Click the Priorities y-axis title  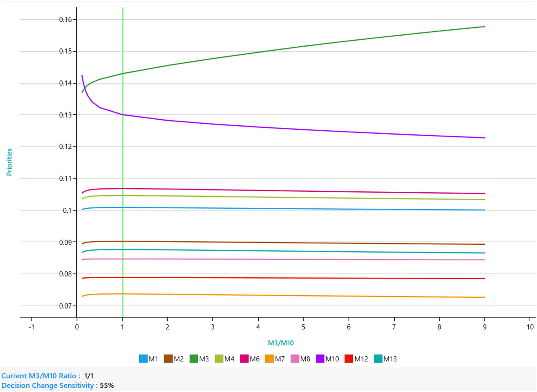pyautogui.click(x=9, y=162)
